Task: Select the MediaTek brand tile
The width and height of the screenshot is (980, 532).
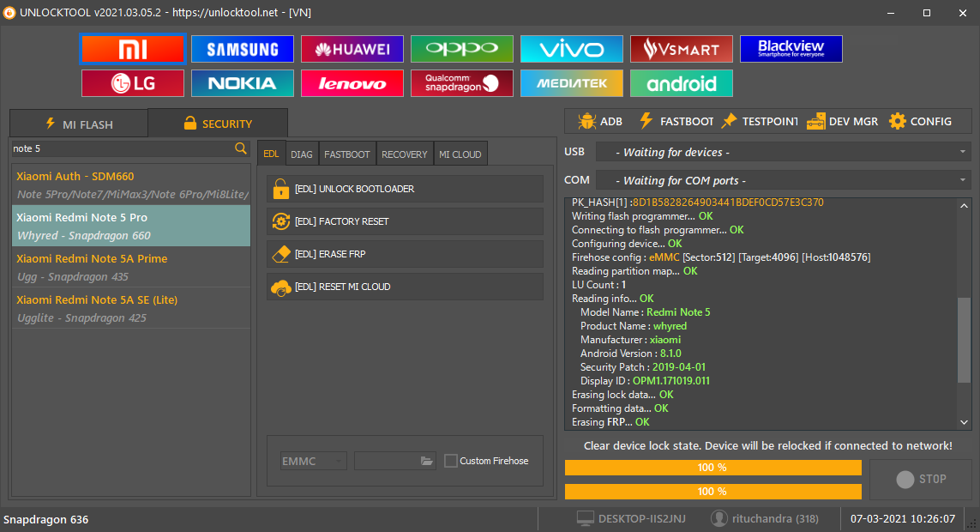Action: (572, 83)
